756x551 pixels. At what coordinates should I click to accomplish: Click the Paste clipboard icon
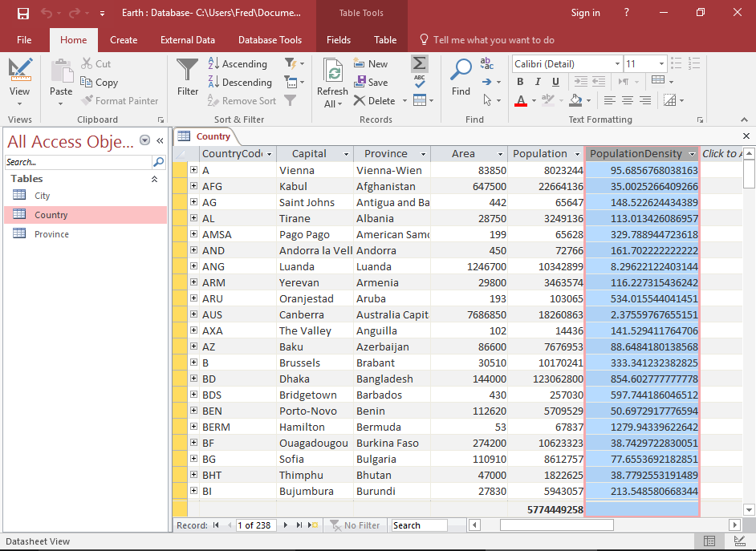pyautogui.click(x=61, y=71)
